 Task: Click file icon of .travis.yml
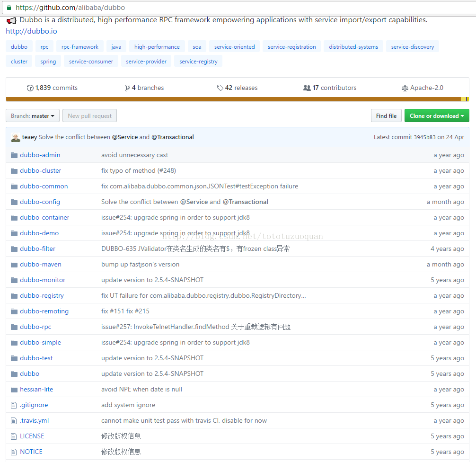tap(14, 421)
